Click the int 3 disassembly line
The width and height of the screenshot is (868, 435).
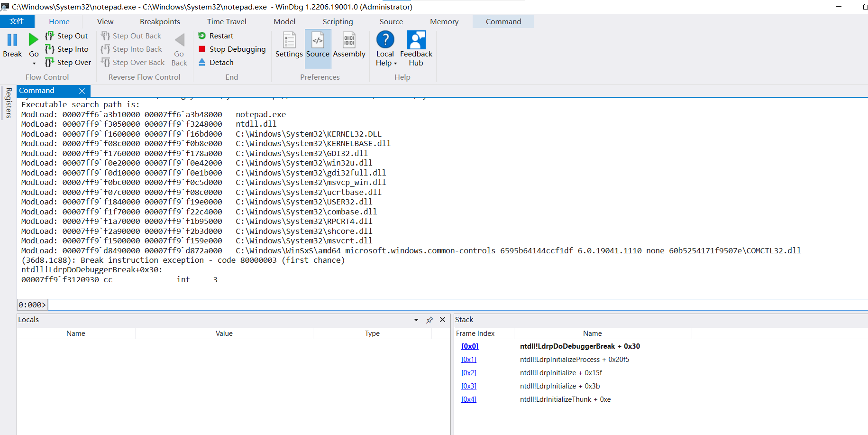[x=119, y=280]
